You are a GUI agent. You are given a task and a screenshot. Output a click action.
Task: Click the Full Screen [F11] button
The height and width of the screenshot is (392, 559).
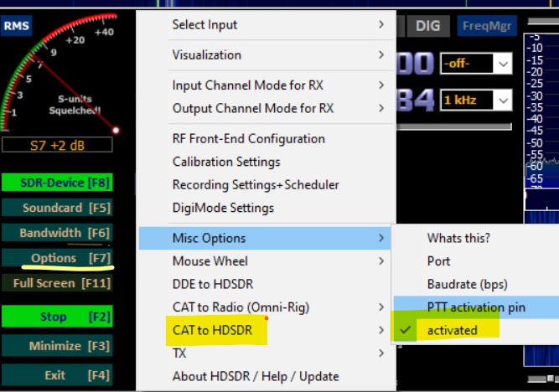(57, 283)
